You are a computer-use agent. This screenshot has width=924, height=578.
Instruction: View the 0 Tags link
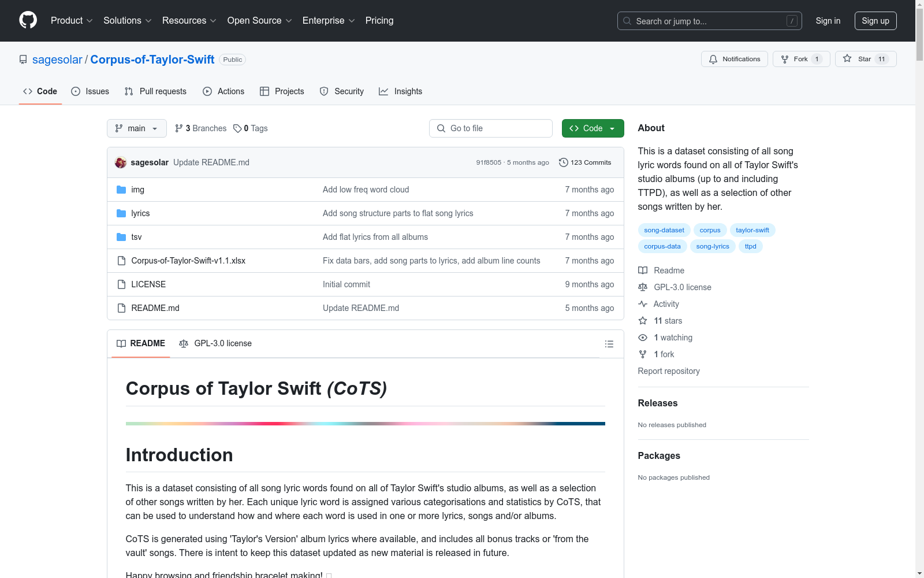tap(251, 128)
